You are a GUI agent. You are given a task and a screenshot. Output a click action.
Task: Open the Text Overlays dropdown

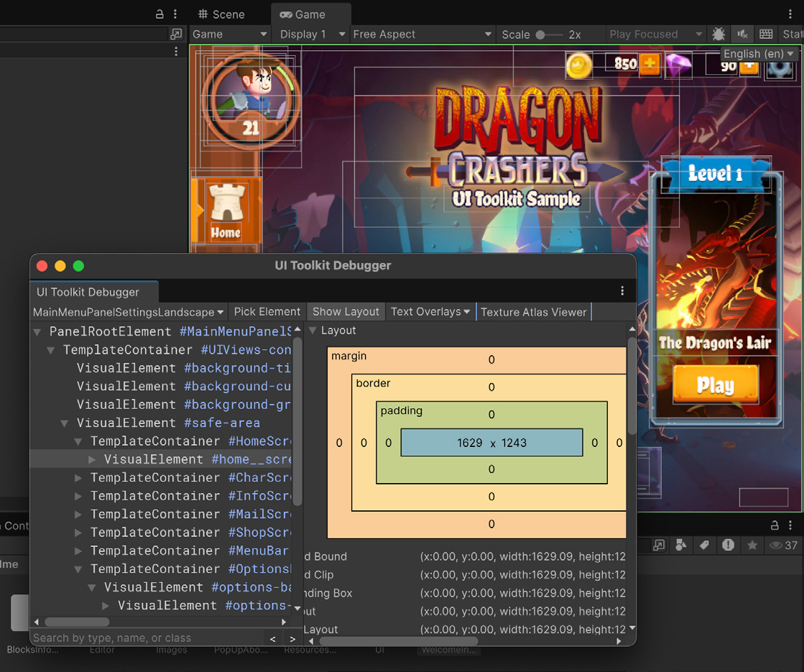pos(430,312)
